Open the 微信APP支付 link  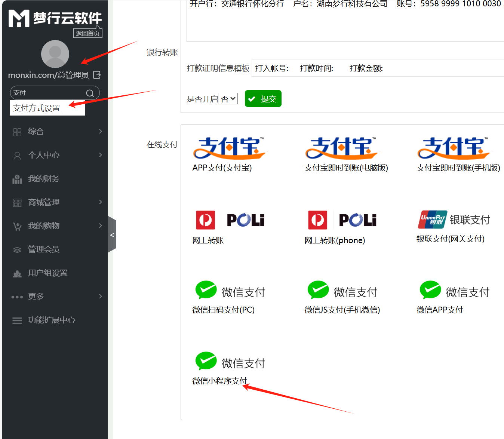coord(440,310)
